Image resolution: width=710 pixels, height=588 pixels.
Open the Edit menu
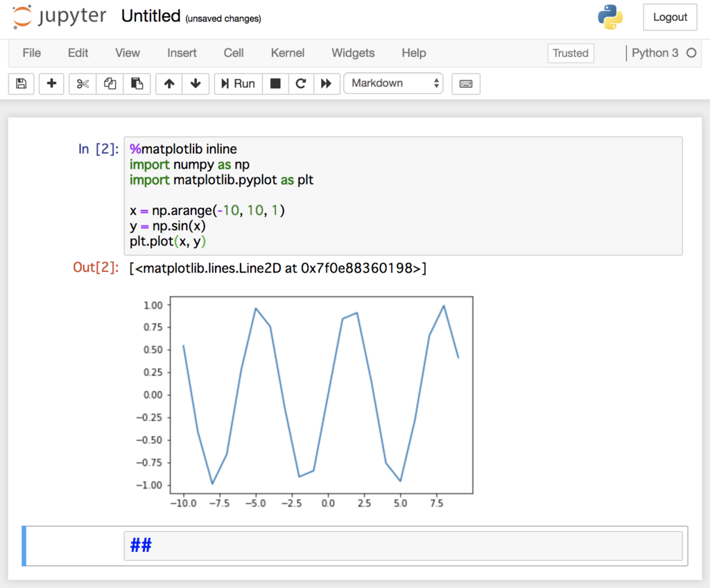[x=78, y=53]
